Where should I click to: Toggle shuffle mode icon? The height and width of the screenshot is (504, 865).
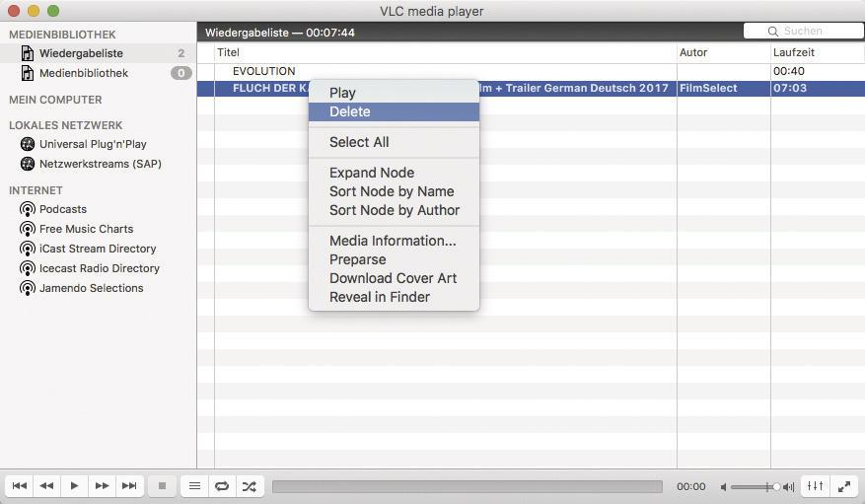coord(250,486)
